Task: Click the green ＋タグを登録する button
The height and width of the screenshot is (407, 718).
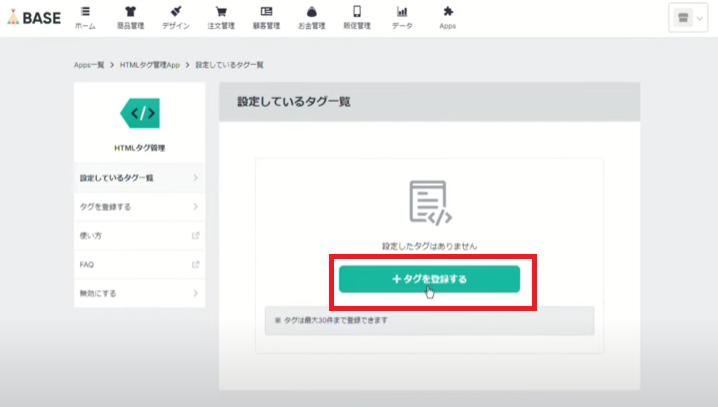Action: 429,279
